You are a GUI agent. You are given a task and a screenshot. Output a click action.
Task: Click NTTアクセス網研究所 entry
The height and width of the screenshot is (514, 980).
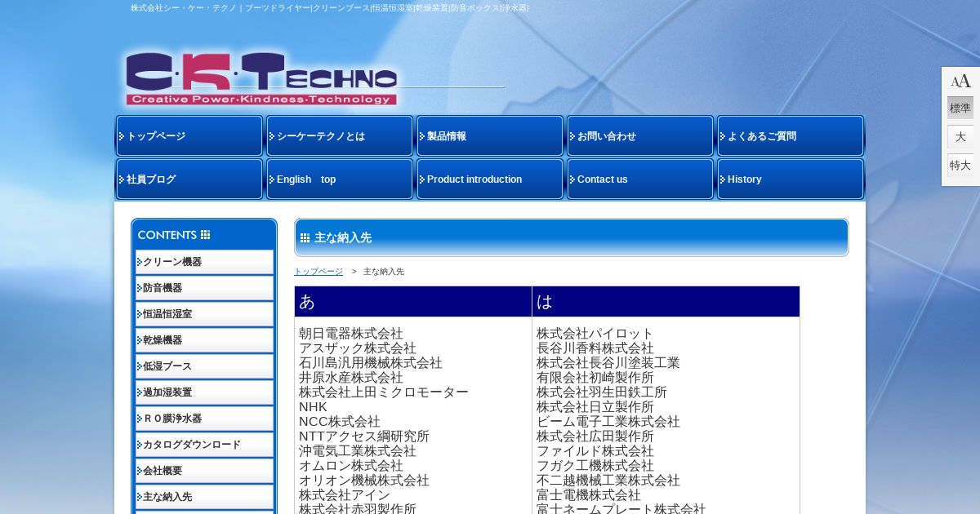click(x=364, y=436)
